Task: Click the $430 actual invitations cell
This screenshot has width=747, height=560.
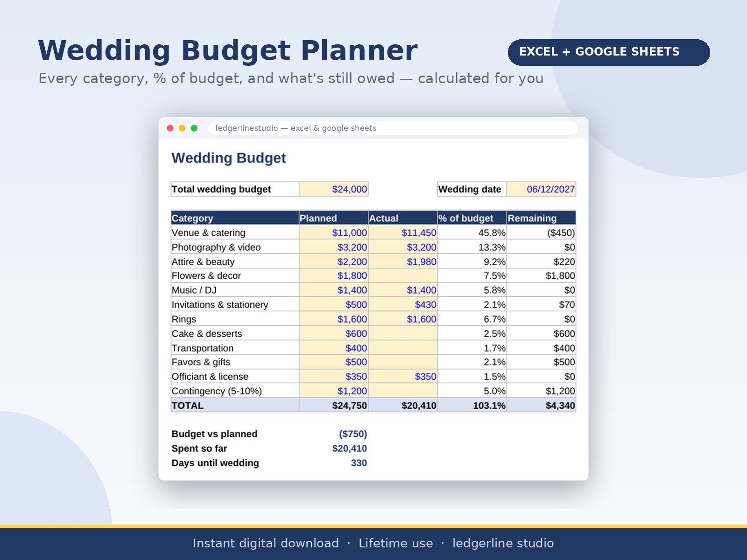Action: [x=403, y=304]
